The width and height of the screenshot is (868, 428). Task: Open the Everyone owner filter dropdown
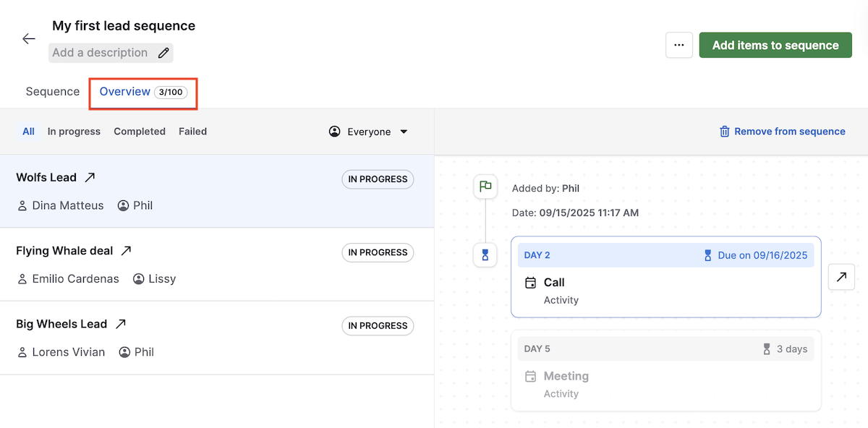[367, 131]
